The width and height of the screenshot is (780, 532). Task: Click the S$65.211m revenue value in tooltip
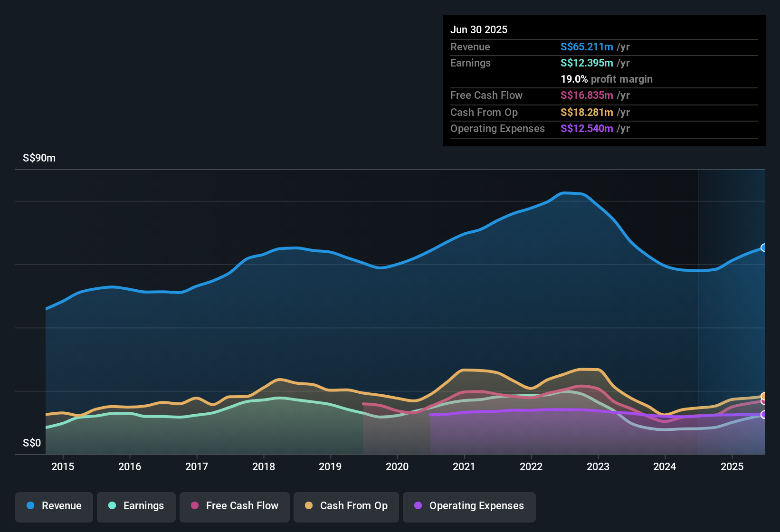tap(587, 47)
